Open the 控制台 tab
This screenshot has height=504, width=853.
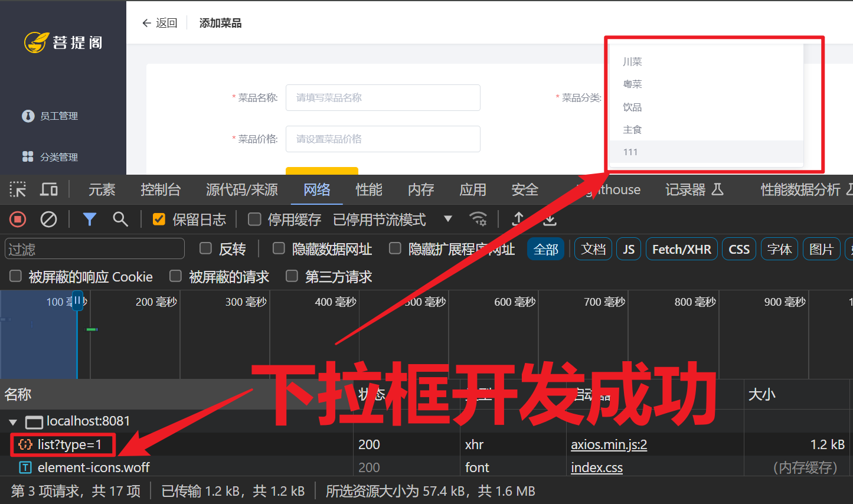(x=160, y=189)
